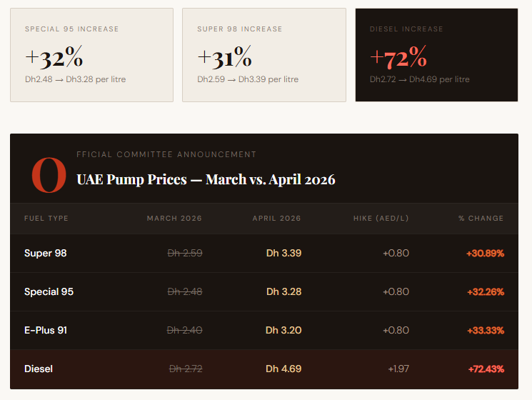Select the Special 95 fuel row label

click(49, 291)
